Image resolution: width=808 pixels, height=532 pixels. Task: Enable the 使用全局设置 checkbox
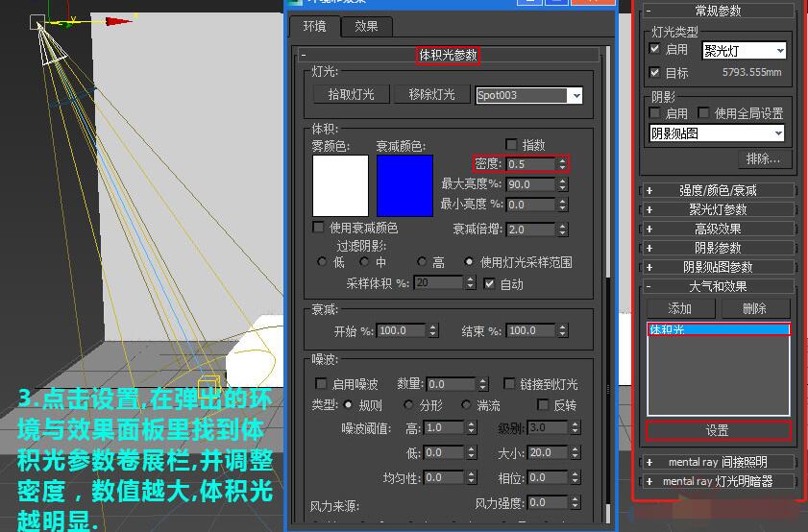pos(703,112)
